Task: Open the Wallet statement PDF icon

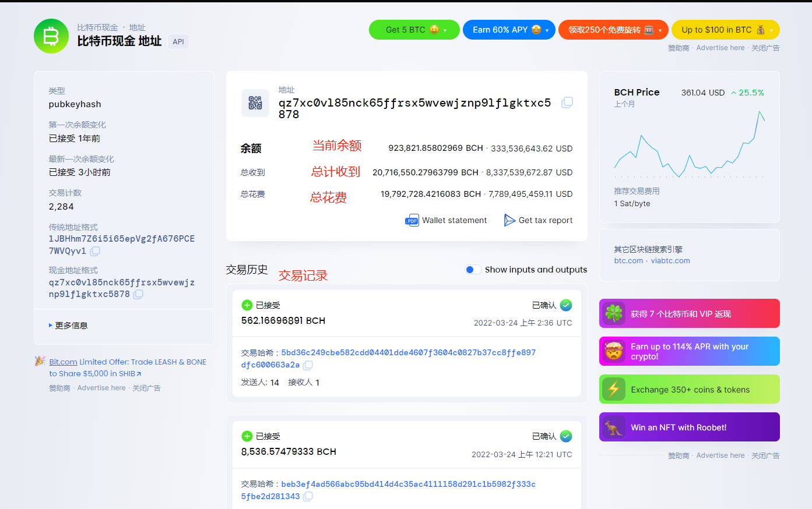Action: (413, 220)
